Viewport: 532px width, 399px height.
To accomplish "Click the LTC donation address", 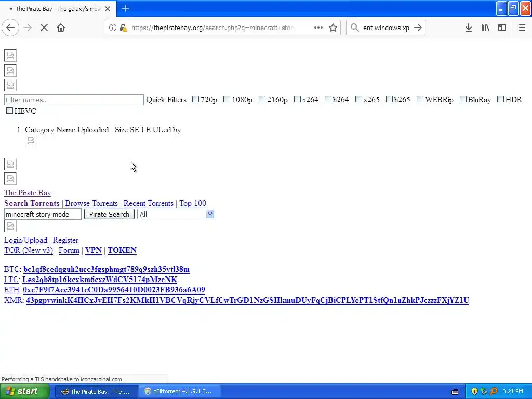I will click(100, 280).
